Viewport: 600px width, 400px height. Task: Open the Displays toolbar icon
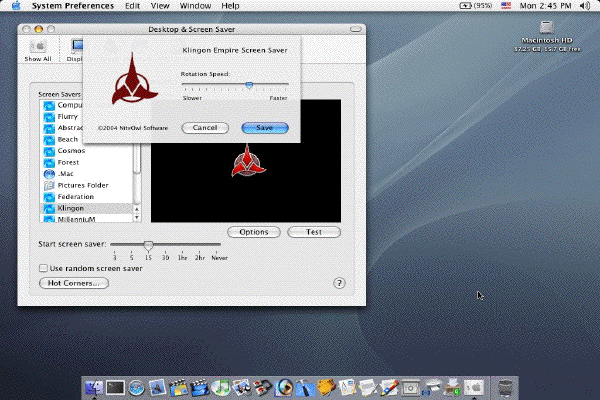76,51
